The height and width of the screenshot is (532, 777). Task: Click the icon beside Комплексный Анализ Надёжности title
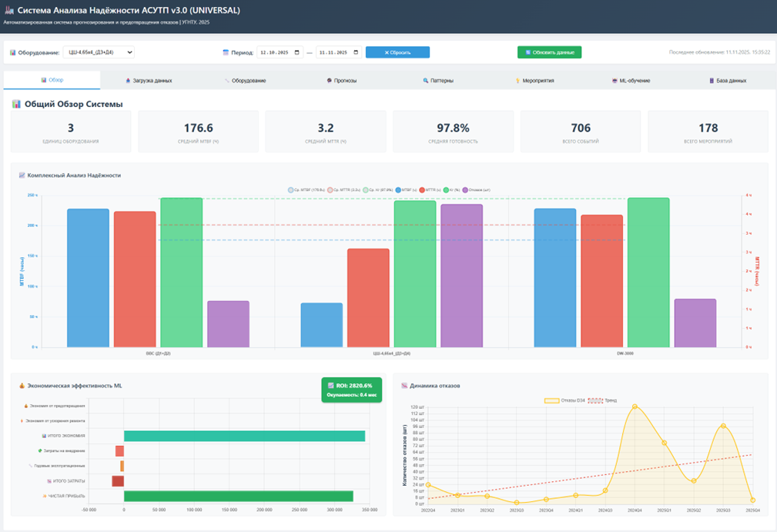coord(22,176)
